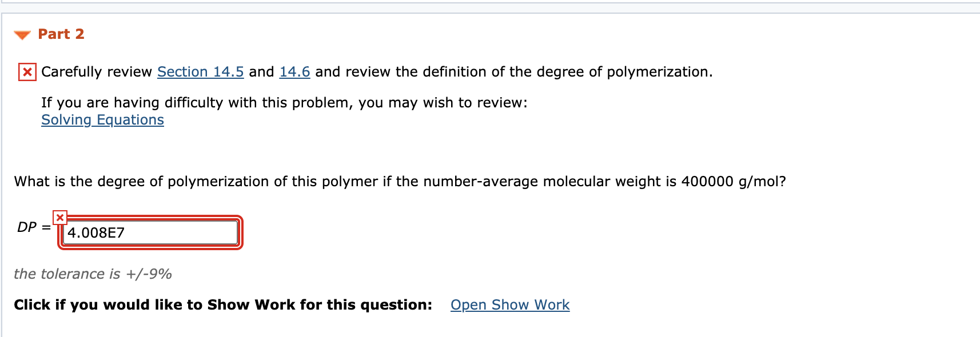Click the red-bordered answer highlight frame
This screenshot has height=337, width=980.
pos(151,232)
